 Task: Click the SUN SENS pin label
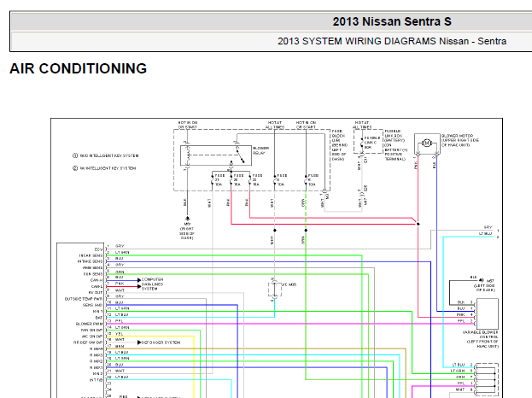click(x=93, y=274)
